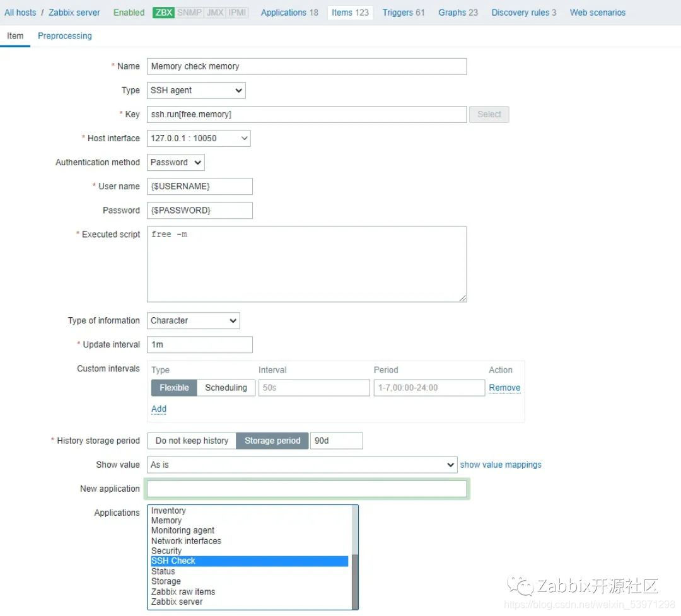Open the All hosts breadcrumb link
This screenshot has height=616, width=681.
coord(20,13)
